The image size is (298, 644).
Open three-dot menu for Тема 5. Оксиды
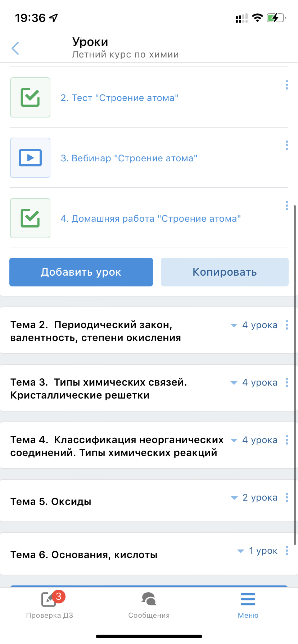point(286,497)
